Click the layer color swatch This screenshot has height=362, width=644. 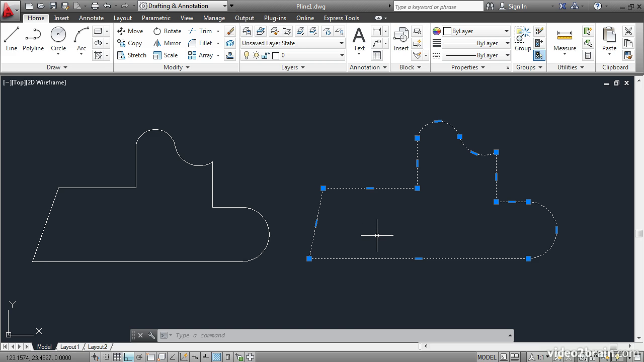275,55
